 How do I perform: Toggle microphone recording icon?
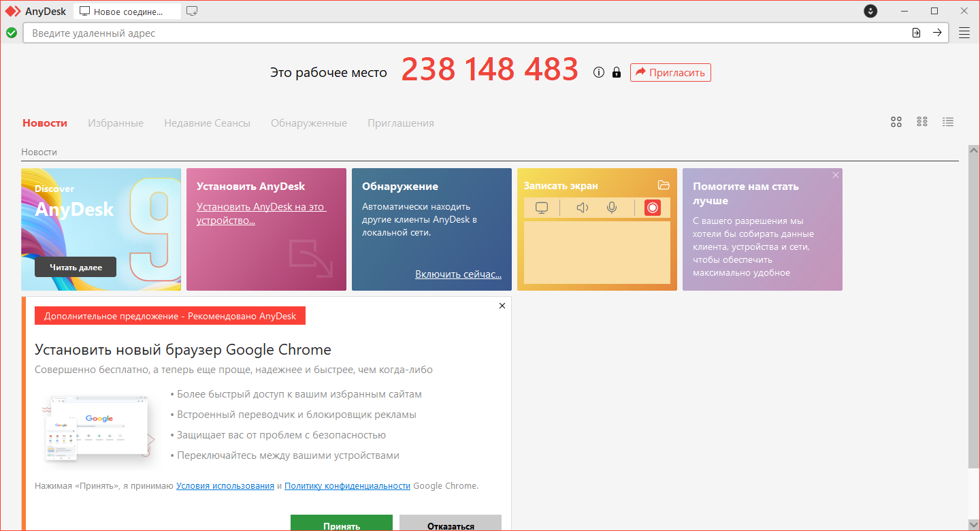click(x=612, y=208)
